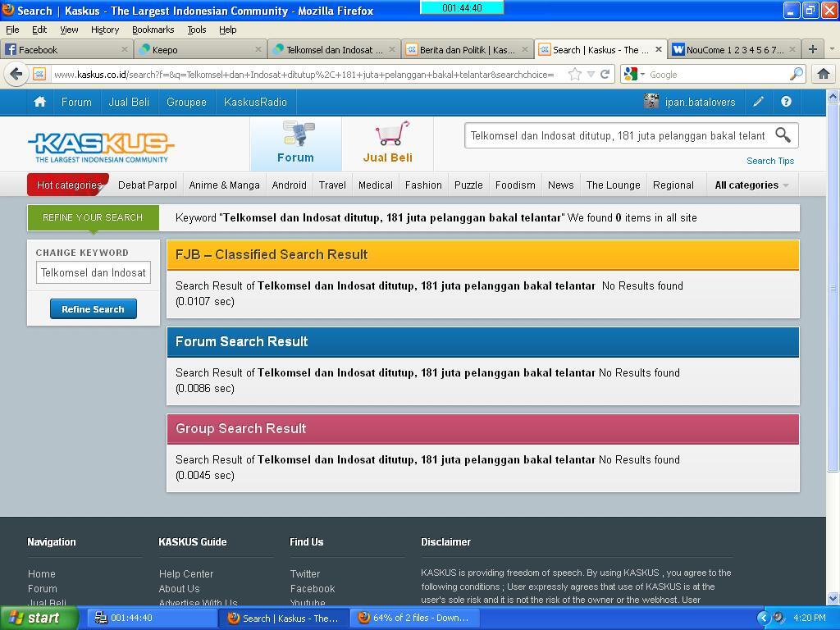Click the Kaskus home icon in blue bar
This screenshot has height=630, width=840.
[x=39, y=102]
